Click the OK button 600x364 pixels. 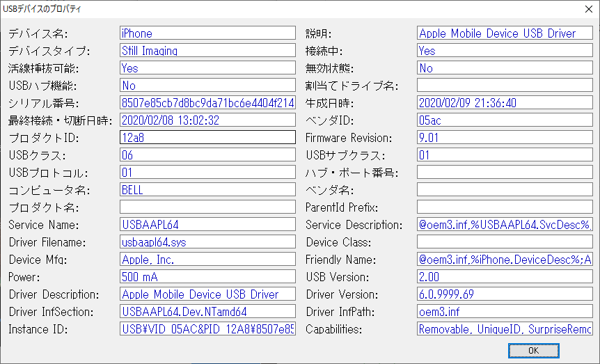pos(533,350)
